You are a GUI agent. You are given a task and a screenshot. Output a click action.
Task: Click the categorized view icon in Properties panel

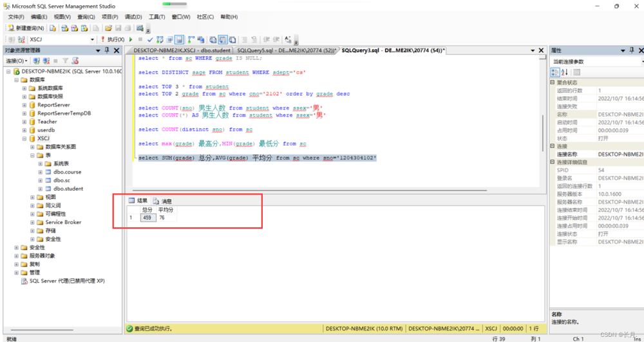tap(554, 72)
